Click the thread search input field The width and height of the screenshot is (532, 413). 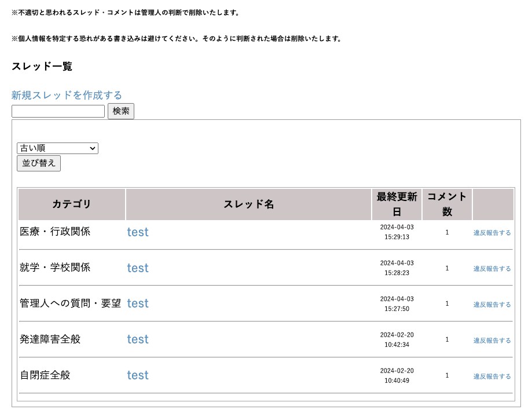[x=58, y=111]
